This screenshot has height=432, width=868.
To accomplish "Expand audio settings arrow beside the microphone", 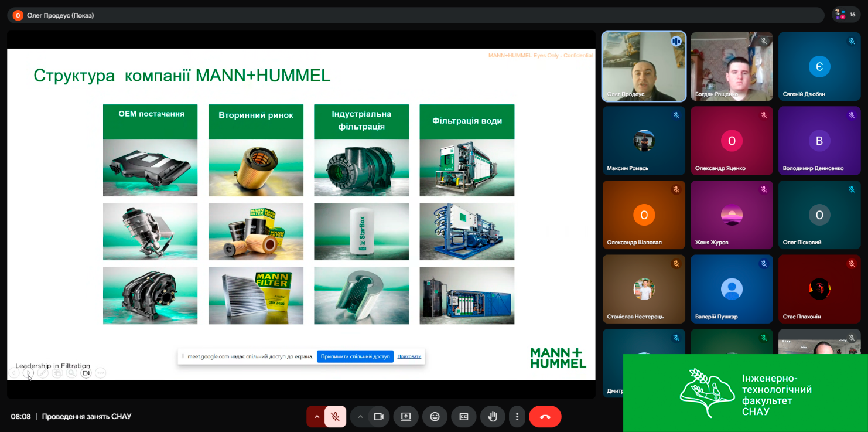I will point(317,417).
